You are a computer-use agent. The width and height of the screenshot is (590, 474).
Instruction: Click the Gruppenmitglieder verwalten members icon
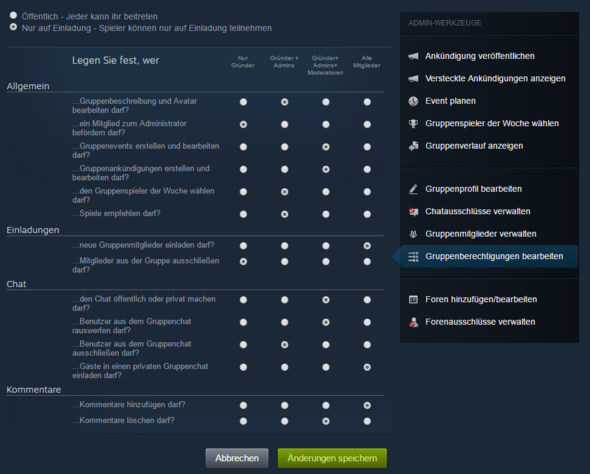[x=413, y=234]
